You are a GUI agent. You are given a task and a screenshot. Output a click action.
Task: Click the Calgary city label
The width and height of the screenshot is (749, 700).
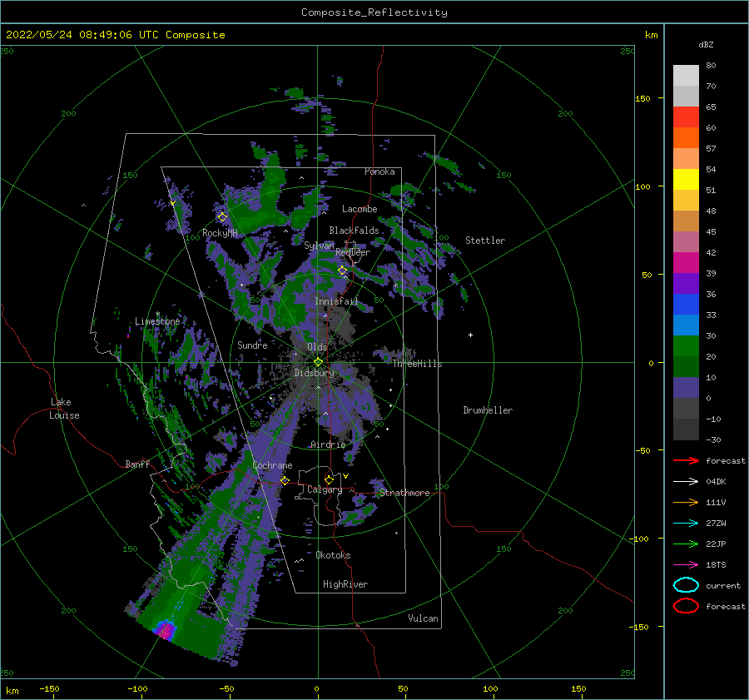(x=325, y=489)
